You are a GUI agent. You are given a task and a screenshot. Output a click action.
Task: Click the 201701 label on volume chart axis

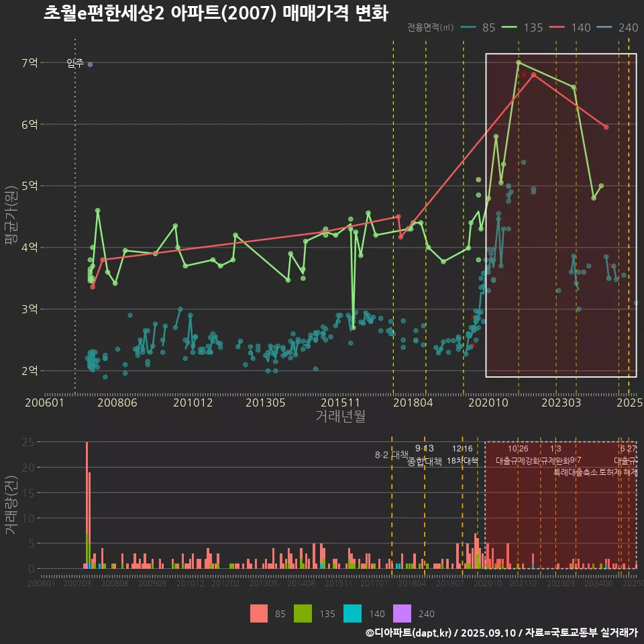[x=374, y=583]
